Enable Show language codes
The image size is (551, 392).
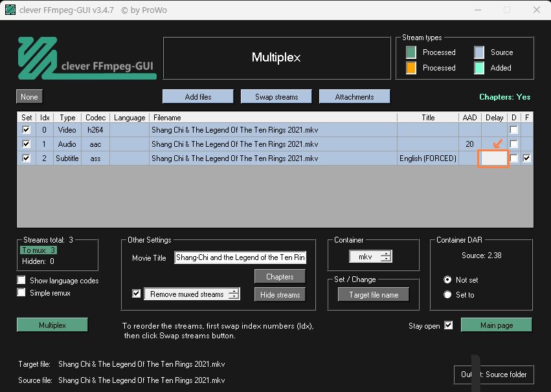coord(21,280)
